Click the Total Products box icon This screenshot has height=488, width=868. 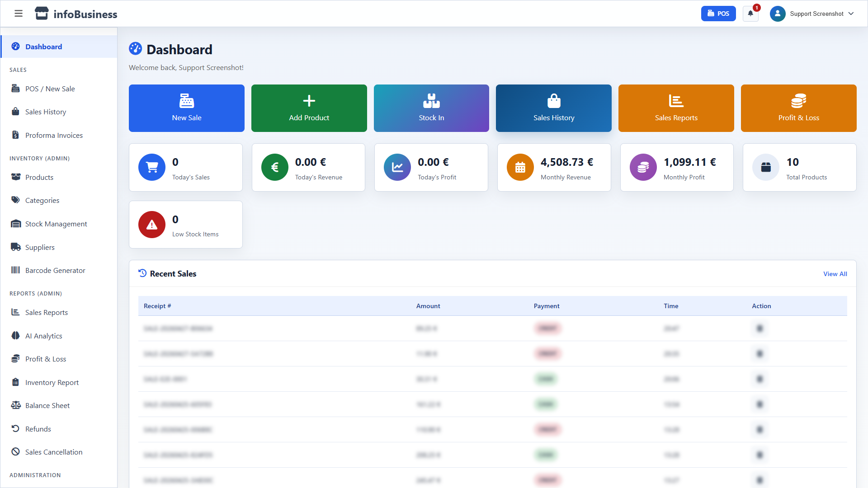pyautogui.click(x=766, y=167)
